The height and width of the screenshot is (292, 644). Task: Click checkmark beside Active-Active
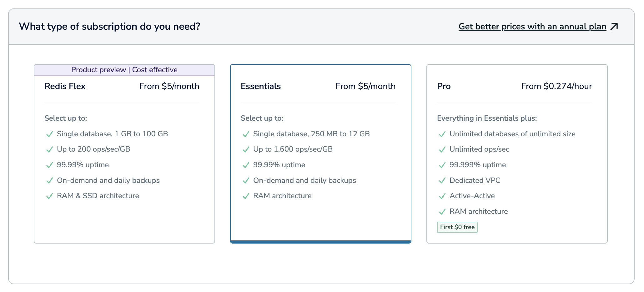tap(442, 196)
